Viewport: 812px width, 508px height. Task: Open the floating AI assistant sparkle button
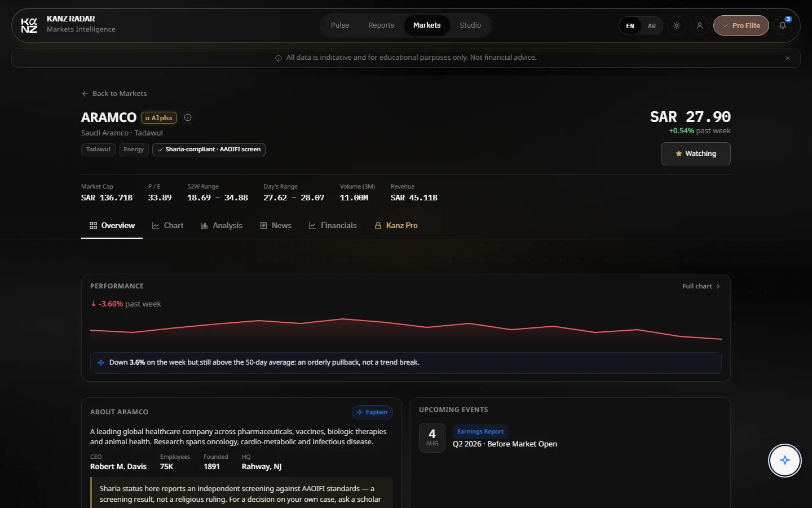tap(785, 461)
